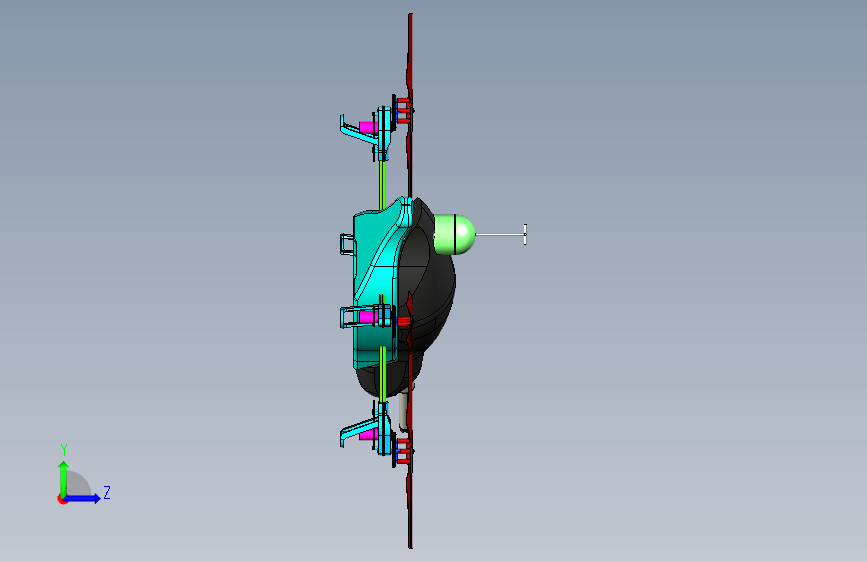Image resolution: width=867 pixels, height=562 pixels.
Task: Select the T-shaped antenna tip
Action: [x=525, y=235]
